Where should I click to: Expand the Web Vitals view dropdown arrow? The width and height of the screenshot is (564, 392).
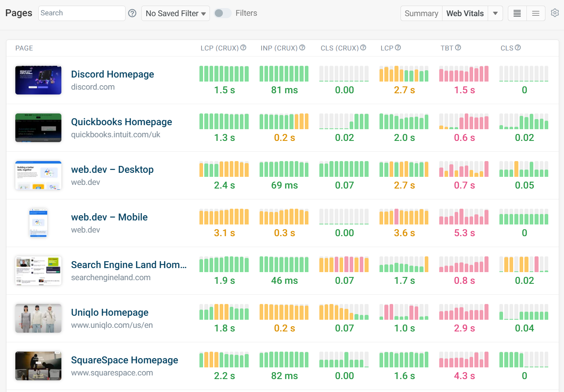pyautogui.click(x=495, y=13)
